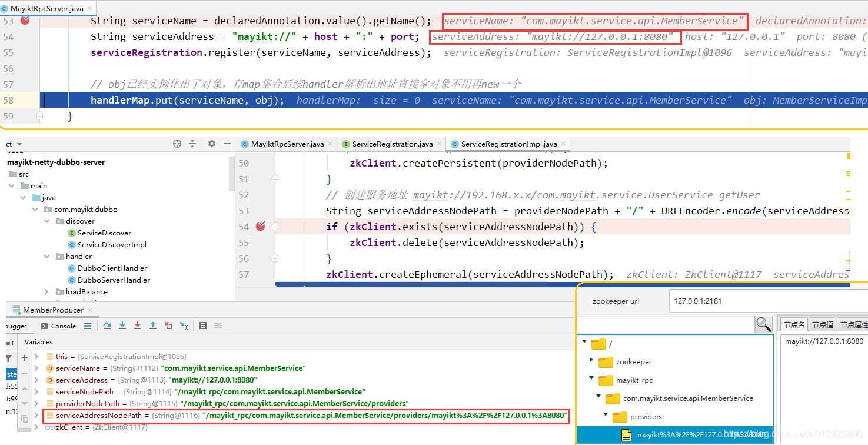This screenshot has height=445, width=868.
Task: Collapse the com.mayikt.dubbo package
Action: coord(36,210)
